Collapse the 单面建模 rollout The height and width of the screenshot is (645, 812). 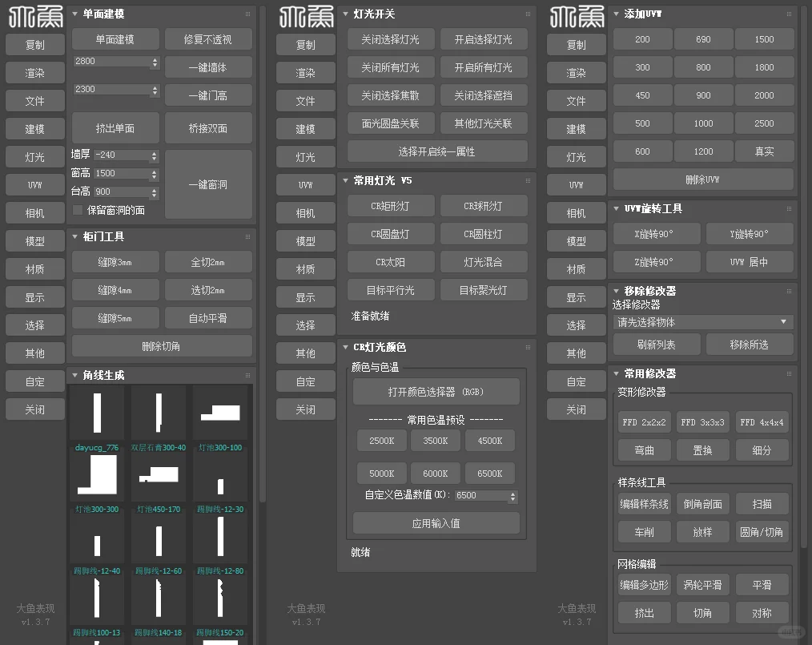click(x=75, y=14)
